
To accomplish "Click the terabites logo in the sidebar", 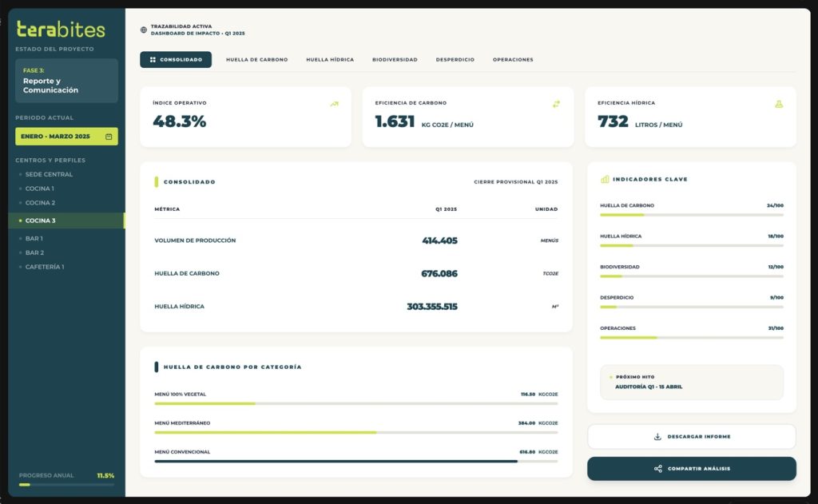I will [x=61, y=30].
